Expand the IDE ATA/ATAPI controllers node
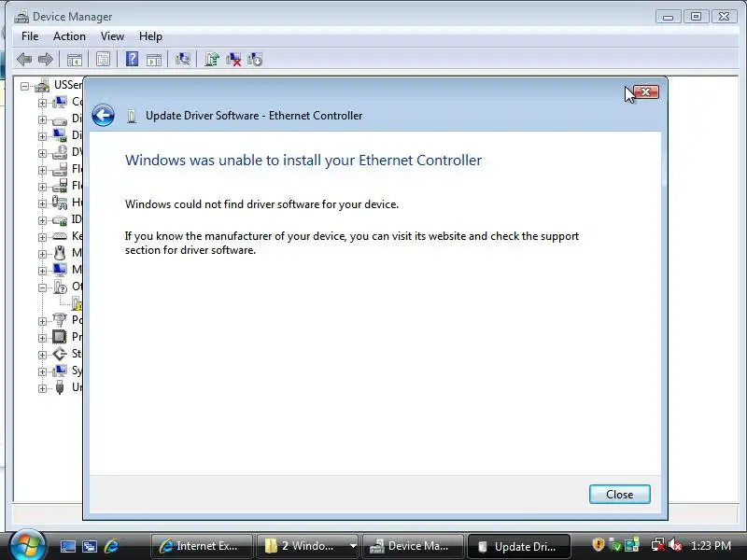The height and width of the screenshot is (560, 747). coord(42,220)
